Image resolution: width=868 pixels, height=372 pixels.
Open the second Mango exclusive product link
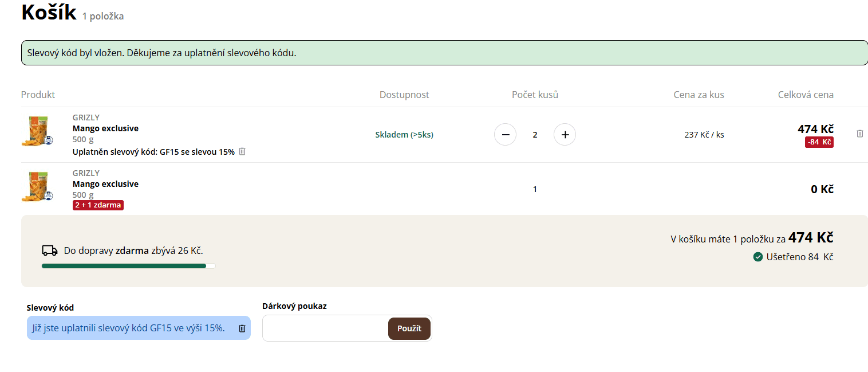(105, 184)
